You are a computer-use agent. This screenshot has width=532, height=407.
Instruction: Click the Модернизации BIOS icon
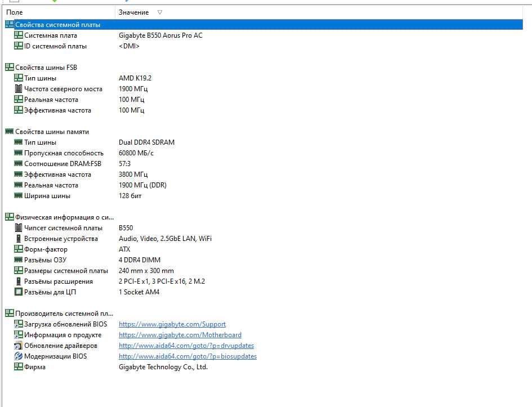[19, 356]
